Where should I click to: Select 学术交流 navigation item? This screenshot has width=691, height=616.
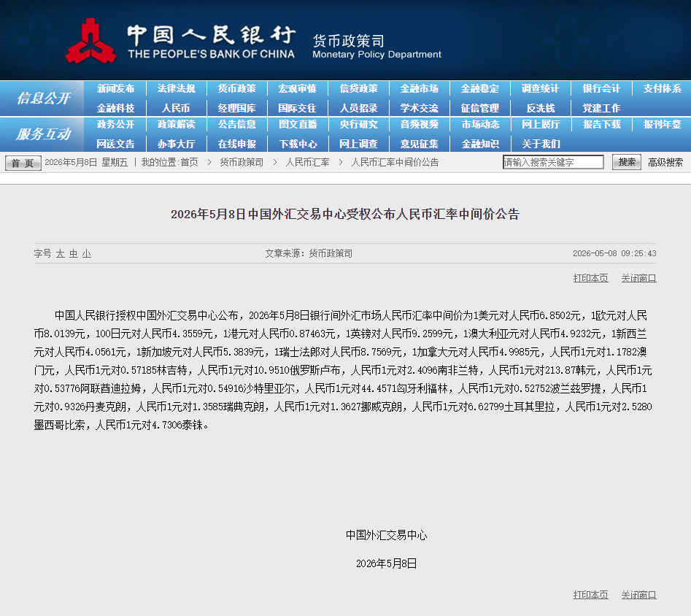pyautogui.click(x=420, y=108)
